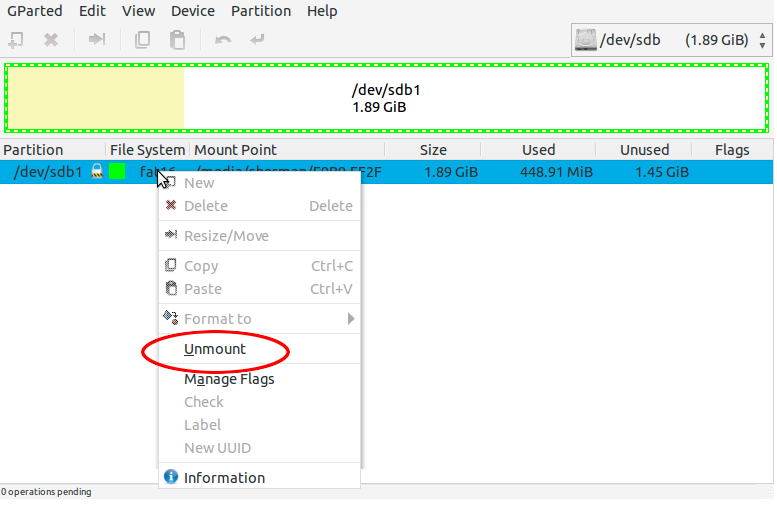This screenshot has height=515, width=777.
Task: Click the Undo last operation icon
Action: coord(223,40)
